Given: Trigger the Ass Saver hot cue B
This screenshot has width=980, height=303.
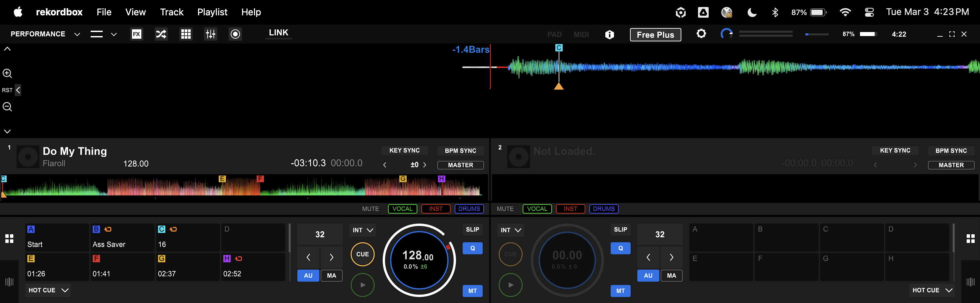Looking at the screenshot, I should point(122,238).
